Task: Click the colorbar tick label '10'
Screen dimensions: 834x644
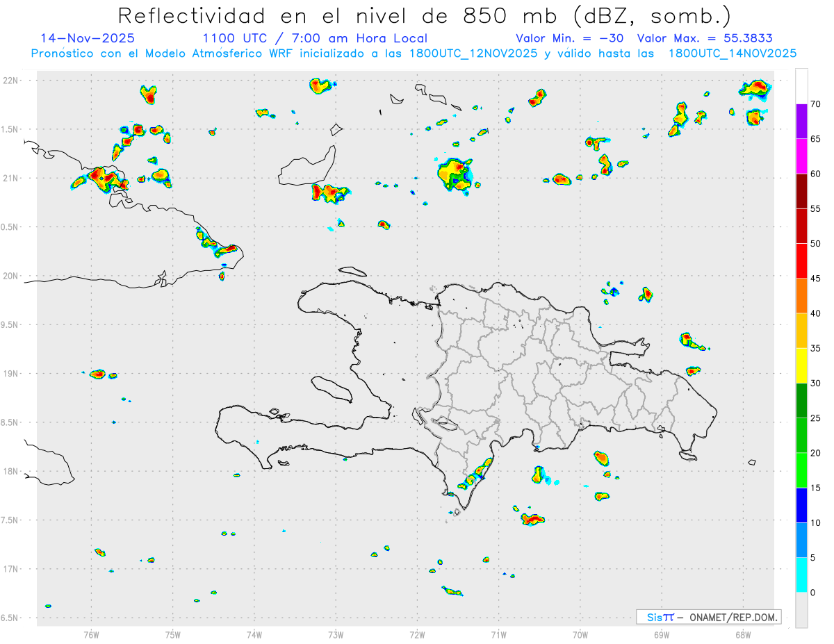Action: [815, 522]
